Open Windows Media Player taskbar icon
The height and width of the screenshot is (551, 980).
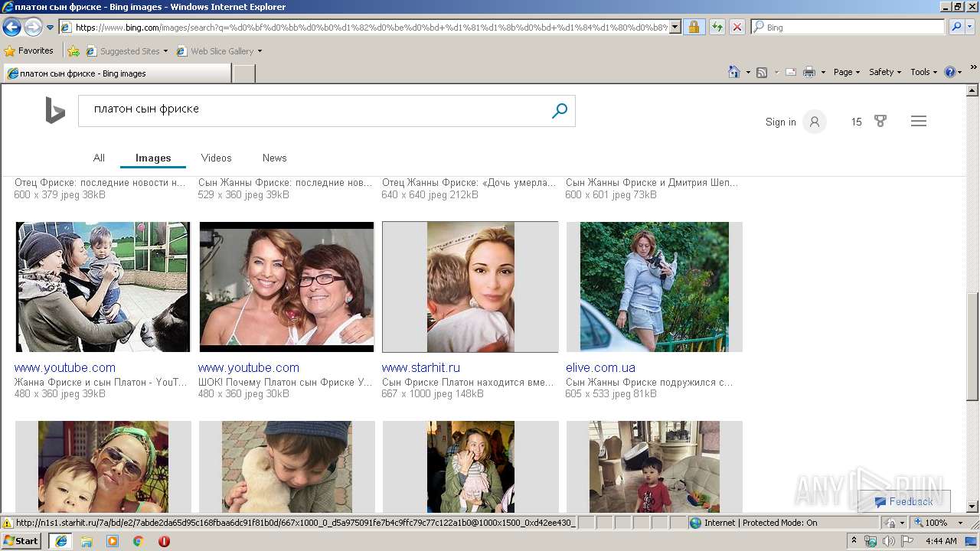point(113,540)
